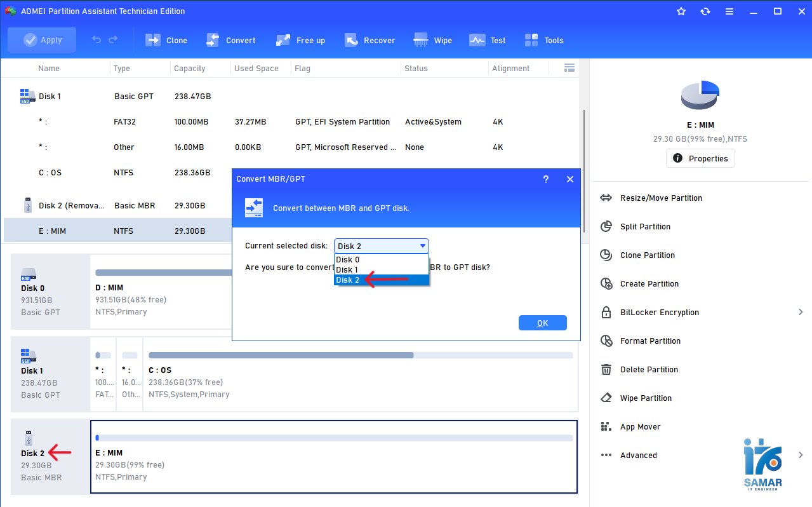
Task: Open the Convert toolbar menu
Action: point(231,40)
